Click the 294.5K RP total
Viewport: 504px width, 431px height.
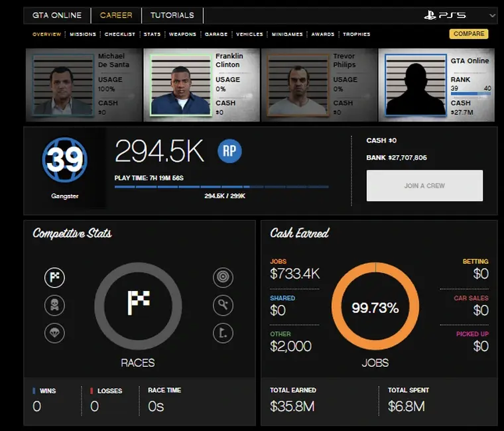[159, 151]
